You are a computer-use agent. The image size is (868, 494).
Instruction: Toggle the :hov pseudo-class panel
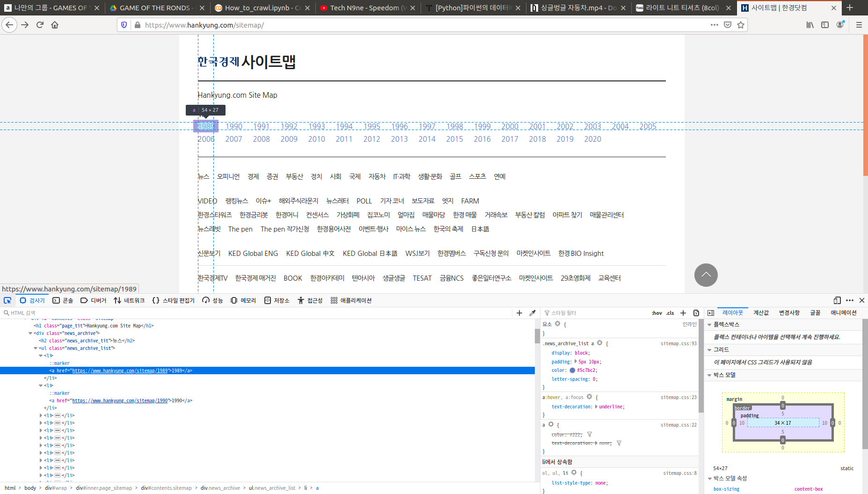coord(657,313)
